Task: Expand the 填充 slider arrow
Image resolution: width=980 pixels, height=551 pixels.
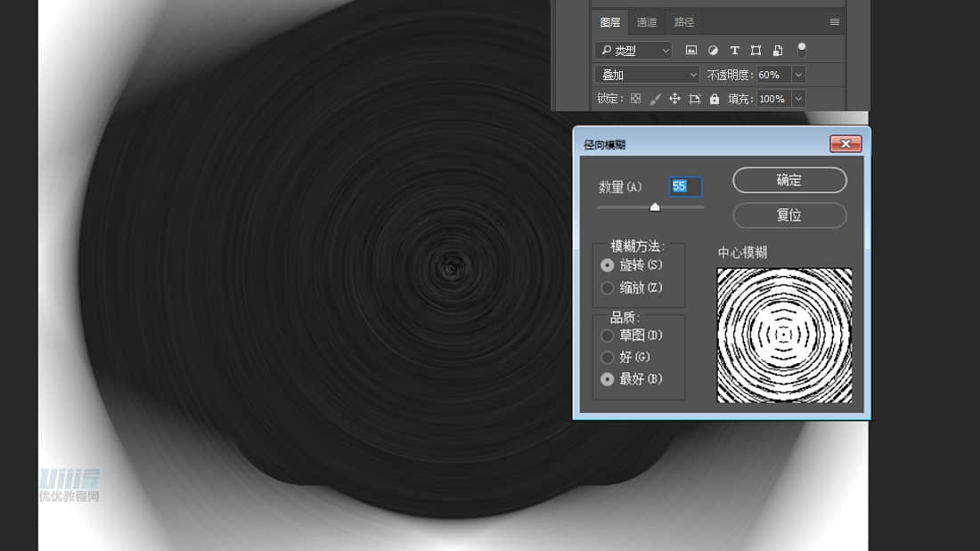Action: pyautogui.click(x=798, y=99)
